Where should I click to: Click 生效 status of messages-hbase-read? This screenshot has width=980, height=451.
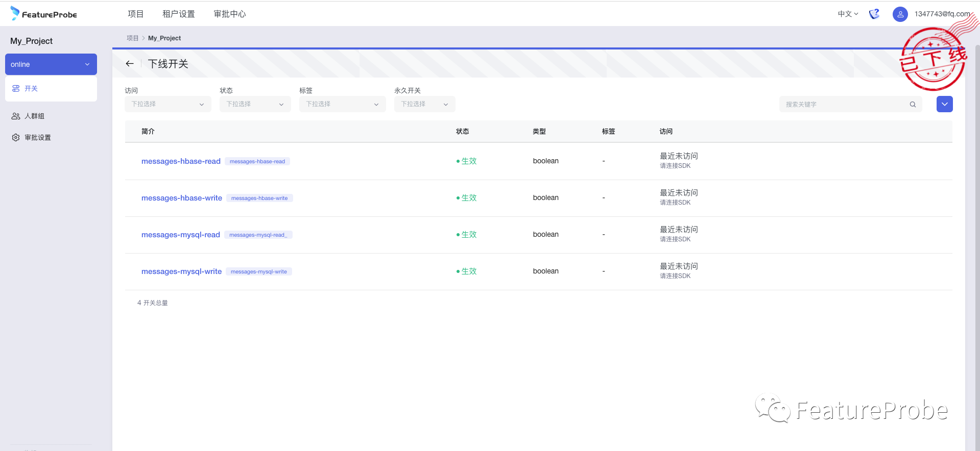click(x=466, y=161)
